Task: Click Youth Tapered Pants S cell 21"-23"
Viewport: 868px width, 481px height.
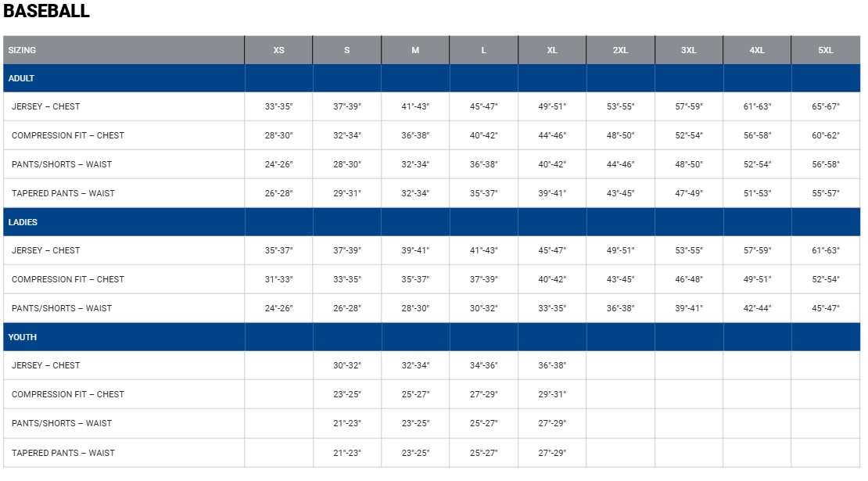Action: point(347,453)
